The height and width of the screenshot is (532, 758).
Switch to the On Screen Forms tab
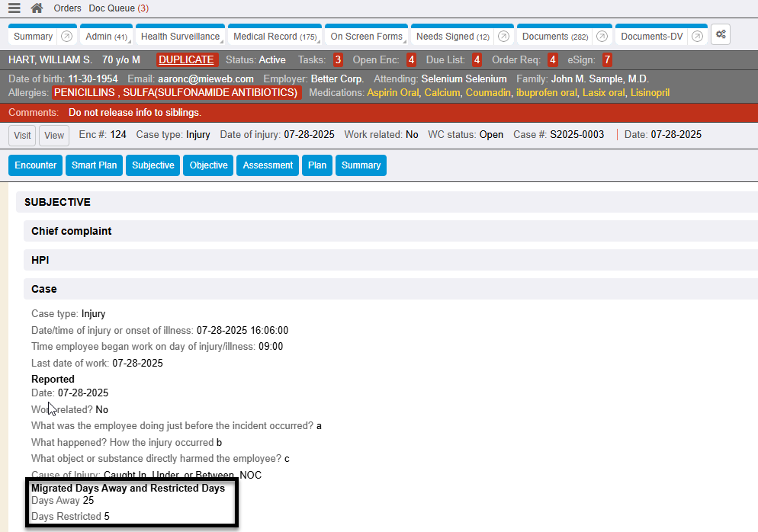pyautogui.click(x=366, y=37)
